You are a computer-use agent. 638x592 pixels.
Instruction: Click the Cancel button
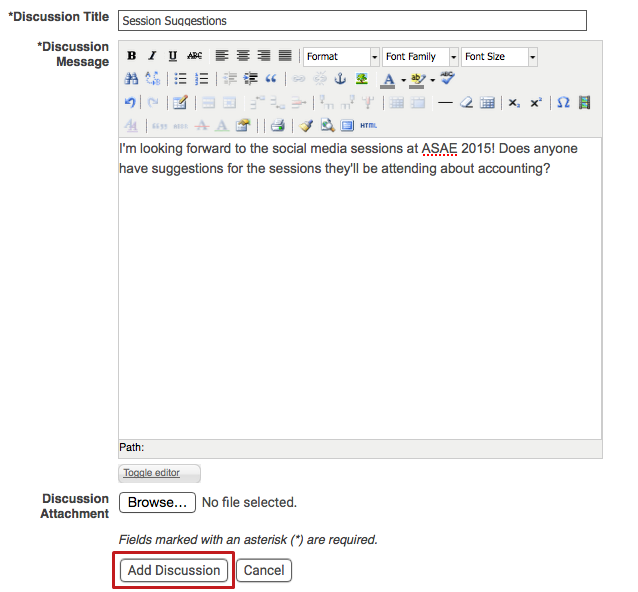coord(265,570)
